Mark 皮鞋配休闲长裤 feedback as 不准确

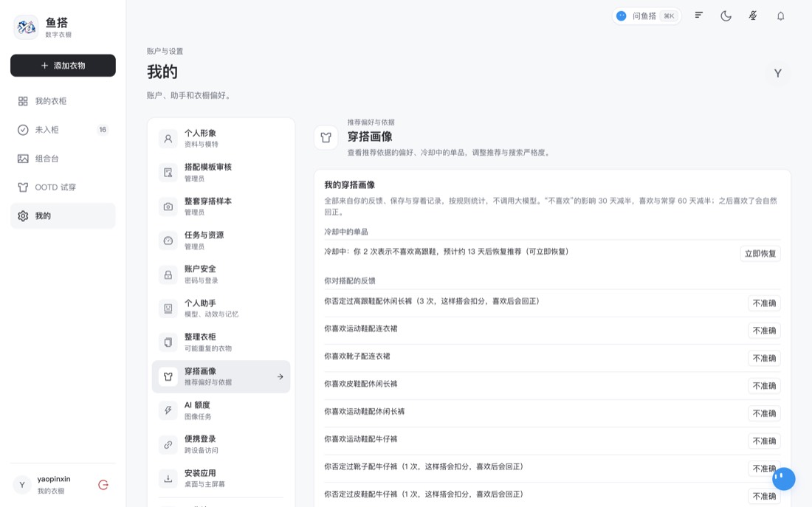[764, 386]
